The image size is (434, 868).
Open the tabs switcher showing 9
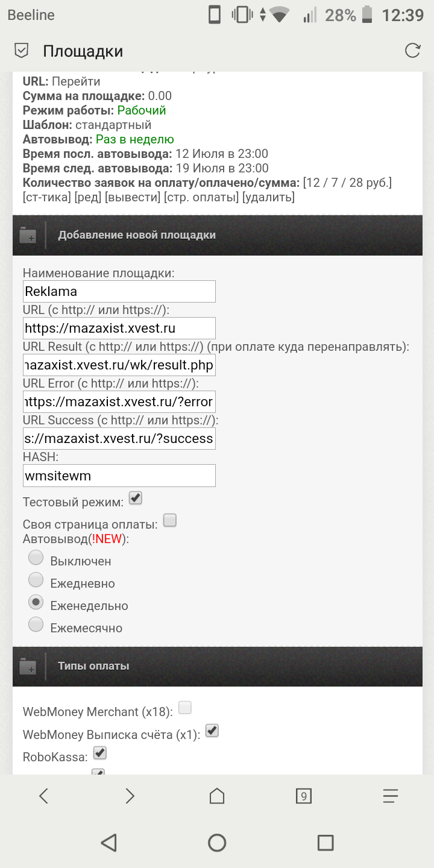point(303,796)
